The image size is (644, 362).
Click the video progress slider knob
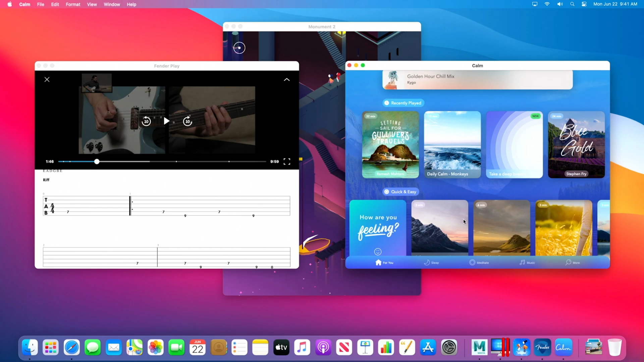[97, 162]
